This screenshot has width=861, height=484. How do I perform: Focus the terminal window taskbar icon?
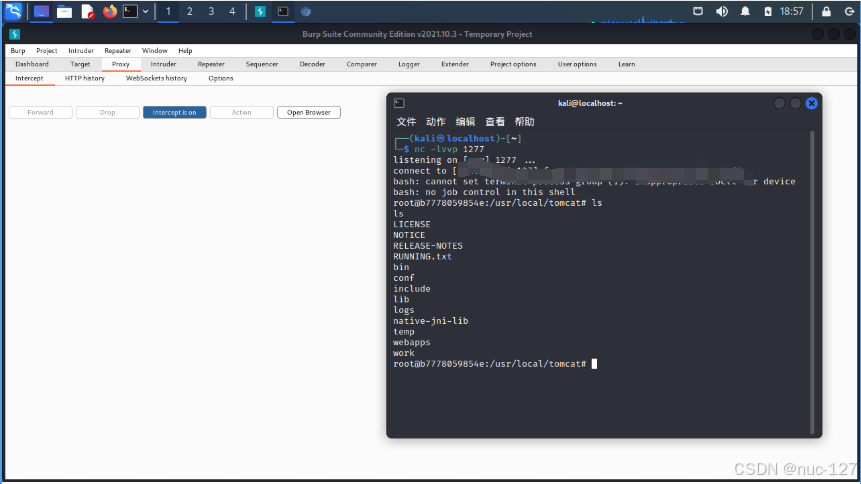pos(283,12)
